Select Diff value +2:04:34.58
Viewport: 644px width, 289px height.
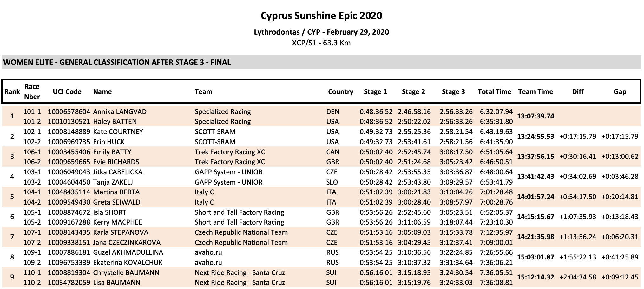(x=578, y=277)
